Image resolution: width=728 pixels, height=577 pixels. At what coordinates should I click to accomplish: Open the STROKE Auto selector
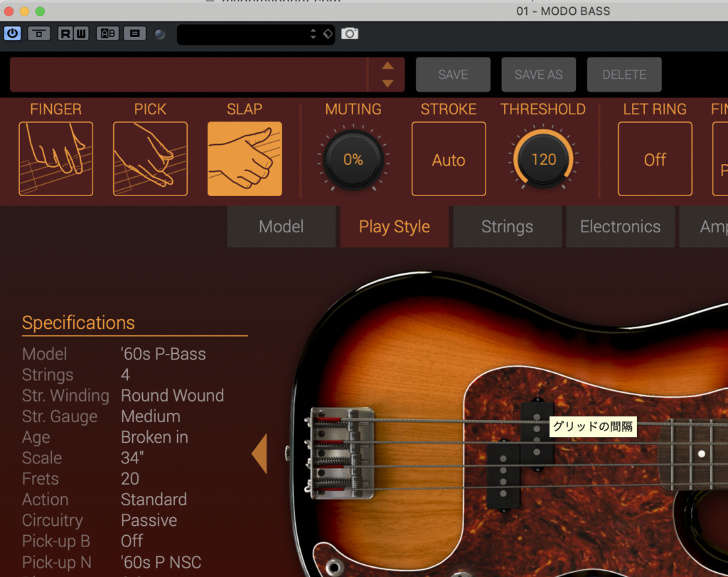coord(449,159)
